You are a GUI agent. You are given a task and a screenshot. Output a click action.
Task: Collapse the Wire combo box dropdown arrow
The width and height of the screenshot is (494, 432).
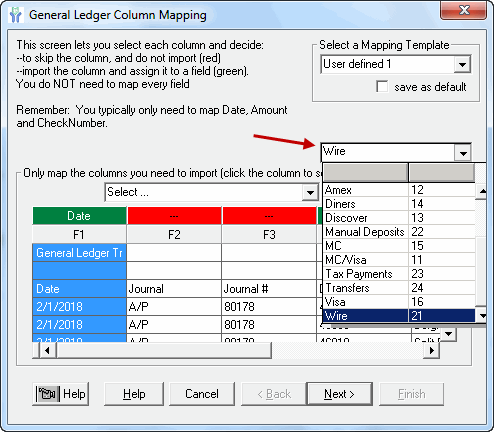pos(463,153)
